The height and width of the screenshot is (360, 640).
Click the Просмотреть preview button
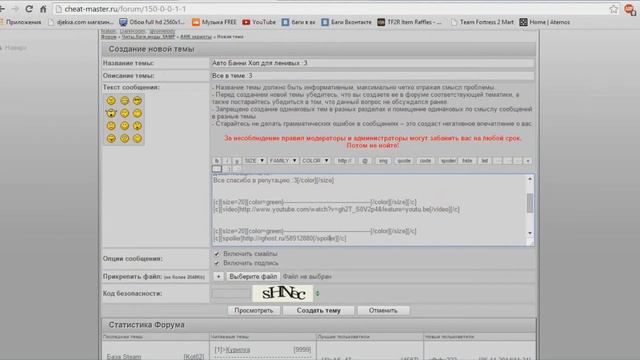(254, 310)
